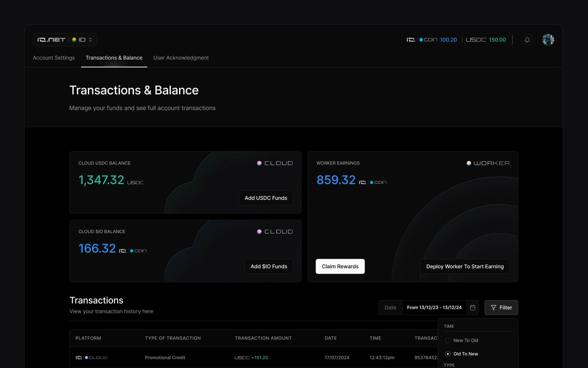Screen dimensions: 588x368
Task: Click the 12:43:12pm time cell
Action: 382,358
